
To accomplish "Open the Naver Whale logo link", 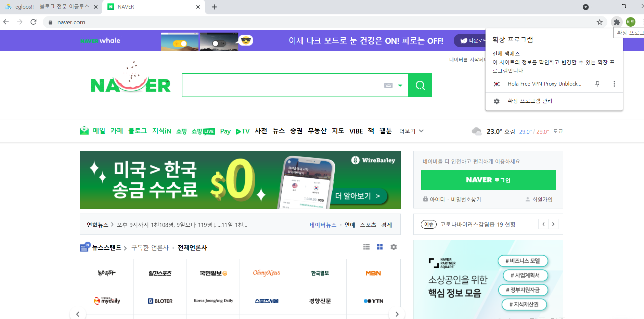I will pos(100,41).
